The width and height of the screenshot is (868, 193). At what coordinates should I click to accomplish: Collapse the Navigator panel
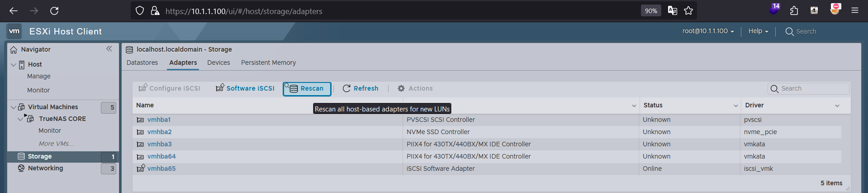coord(109,49)
